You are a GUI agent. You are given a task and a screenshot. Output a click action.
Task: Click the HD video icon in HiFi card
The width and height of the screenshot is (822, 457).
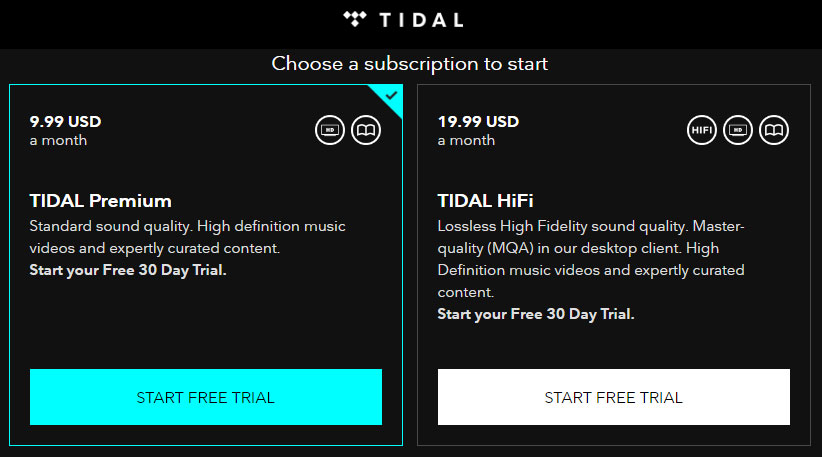(738, 130)
